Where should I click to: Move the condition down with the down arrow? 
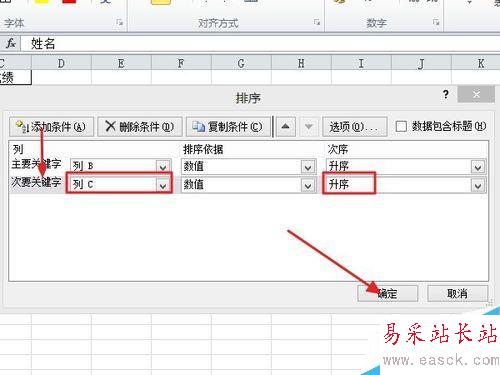tap(309, 127)
